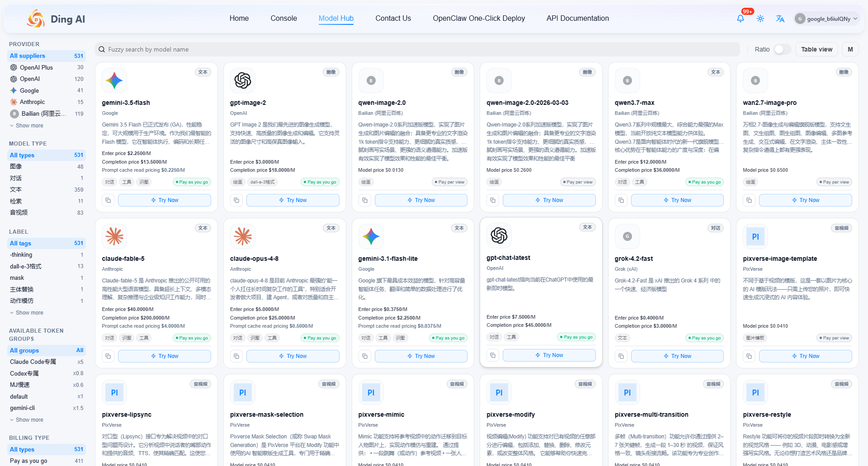
Task: Go to the Home page
Action: [x=239, y=19]
